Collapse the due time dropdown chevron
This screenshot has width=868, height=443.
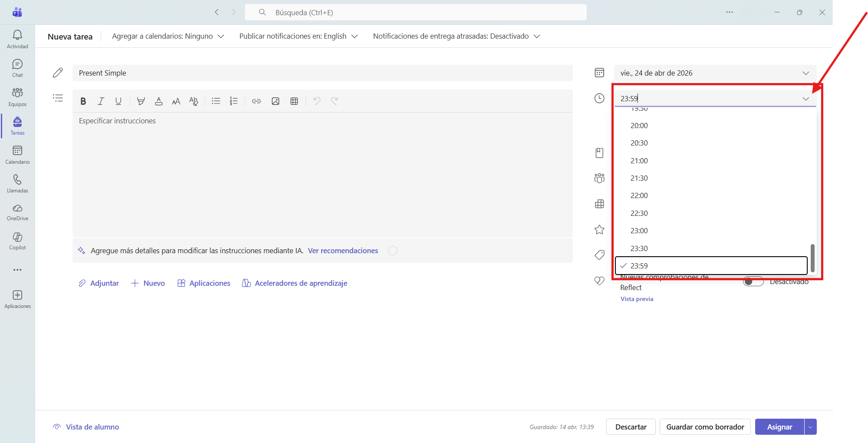(x=806, y=99)
